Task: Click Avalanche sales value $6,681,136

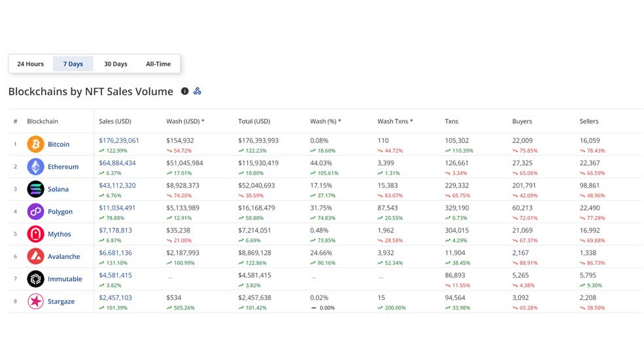Action: click(x=115, y=253)
